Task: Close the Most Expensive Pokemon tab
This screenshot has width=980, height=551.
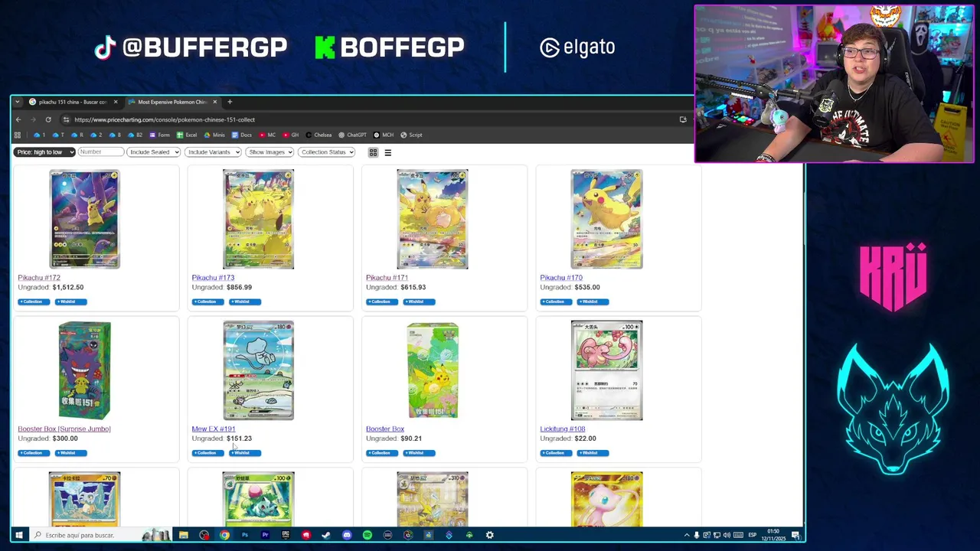Action: pyautogui.click(x=214, y=102)
